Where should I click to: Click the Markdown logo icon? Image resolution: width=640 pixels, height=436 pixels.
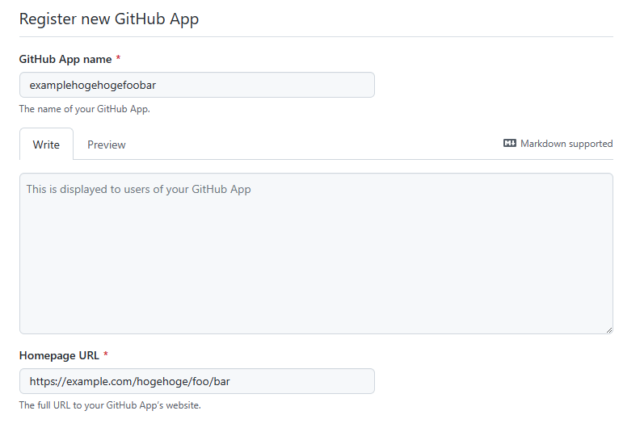509,143
